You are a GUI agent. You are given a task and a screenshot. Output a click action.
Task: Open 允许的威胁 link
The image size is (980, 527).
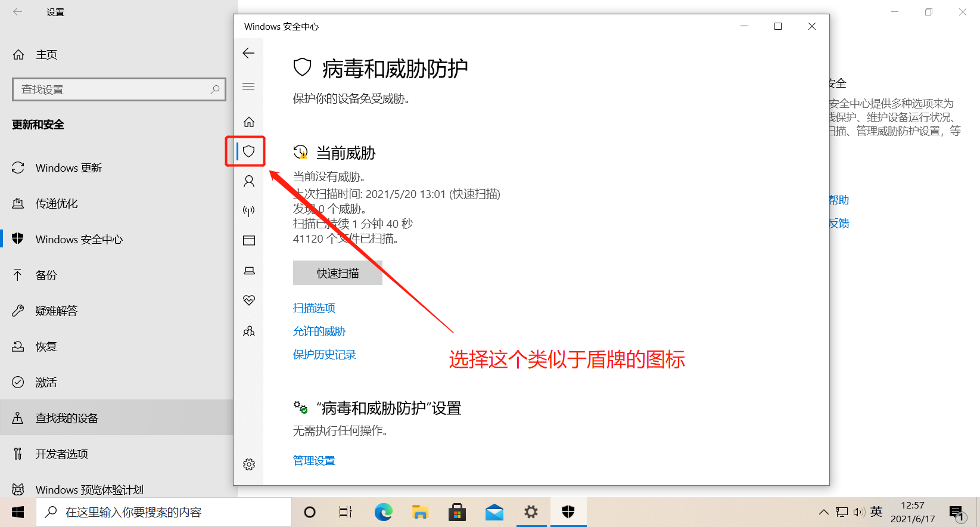point(319,331)
